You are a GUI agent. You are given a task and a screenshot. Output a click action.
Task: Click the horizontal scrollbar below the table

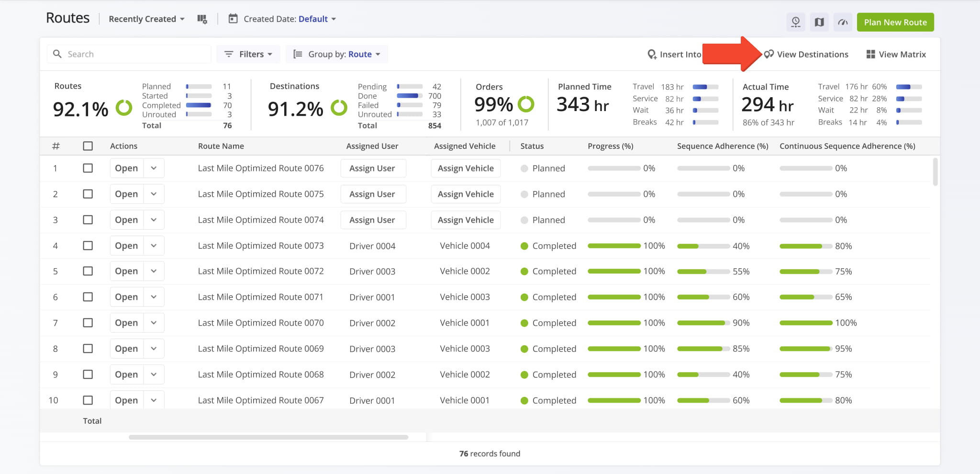(268, 437)
